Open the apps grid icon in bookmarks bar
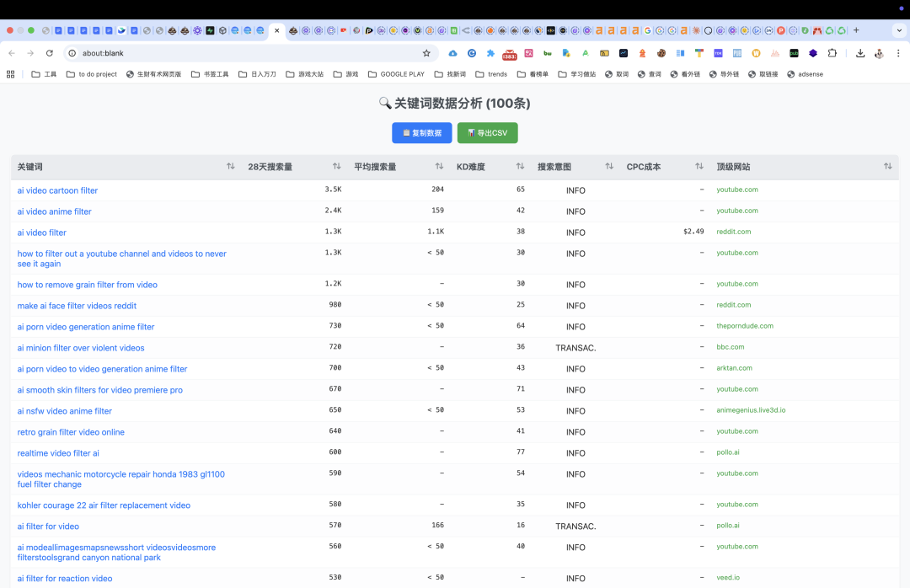Viewport: 910px width, 588px height. pos(10,74)
